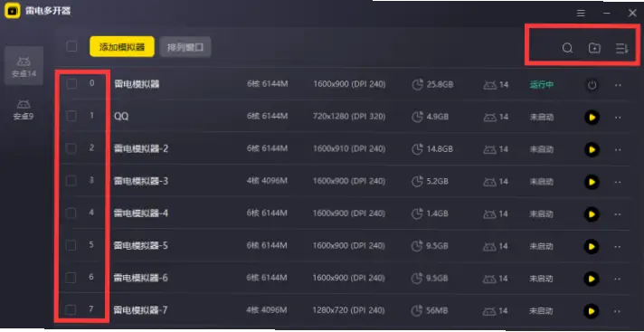Viewport: 644px width, 332px height.
Task: Launch 雷电模拟器-2 with play button
Action: coord(592,149)
